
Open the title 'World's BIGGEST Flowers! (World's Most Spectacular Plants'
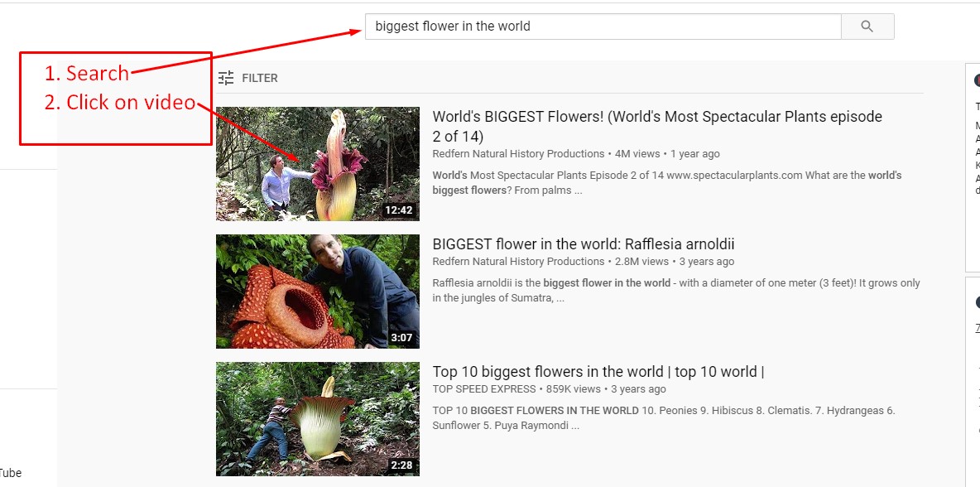point(656,118)
